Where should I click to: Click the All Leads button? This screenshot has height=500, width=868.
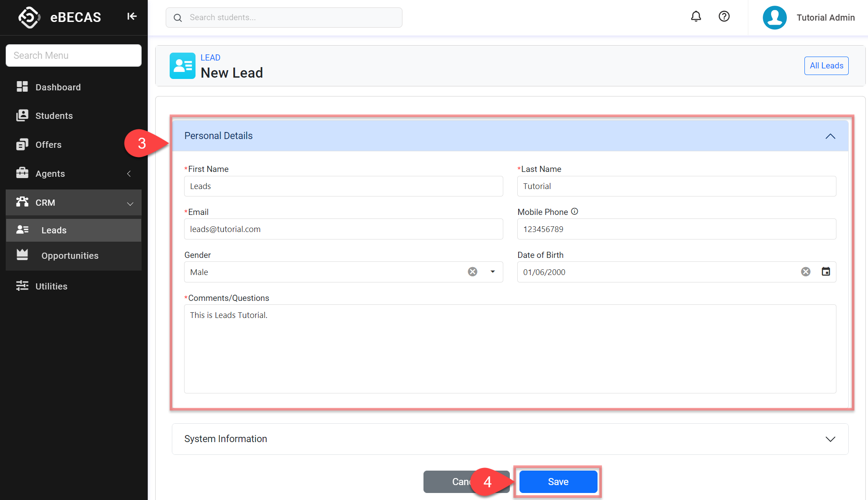[826, 66]
